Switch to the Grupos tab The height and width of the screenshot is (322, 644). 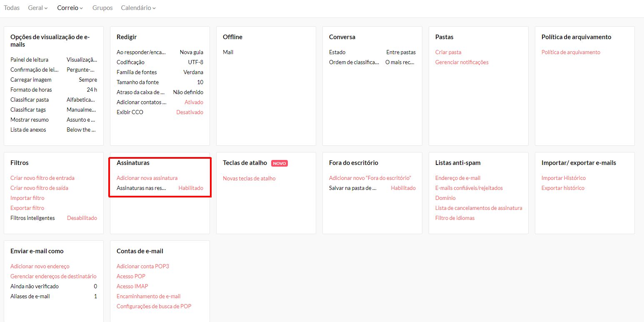coord(102,8)
